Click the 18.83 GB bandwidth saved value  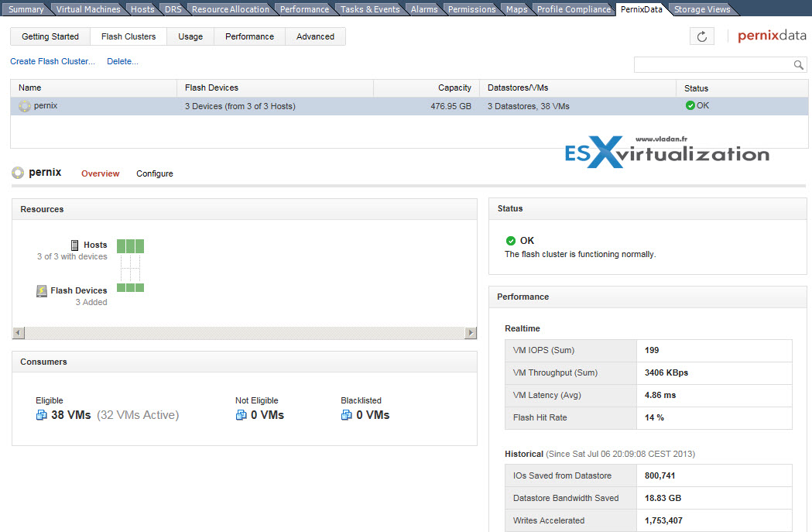[663, 498]
